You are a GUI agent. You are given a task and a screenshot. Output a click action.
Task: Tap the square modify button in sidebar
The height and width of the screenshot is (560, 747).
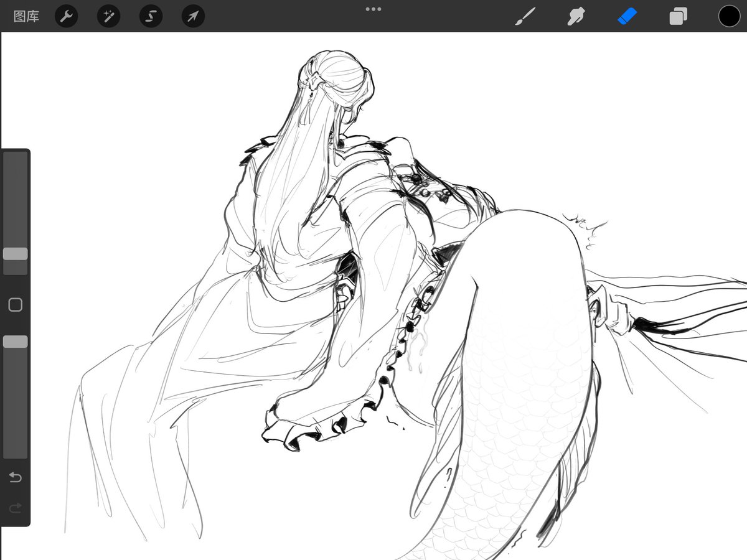click(x=15, y=304)
